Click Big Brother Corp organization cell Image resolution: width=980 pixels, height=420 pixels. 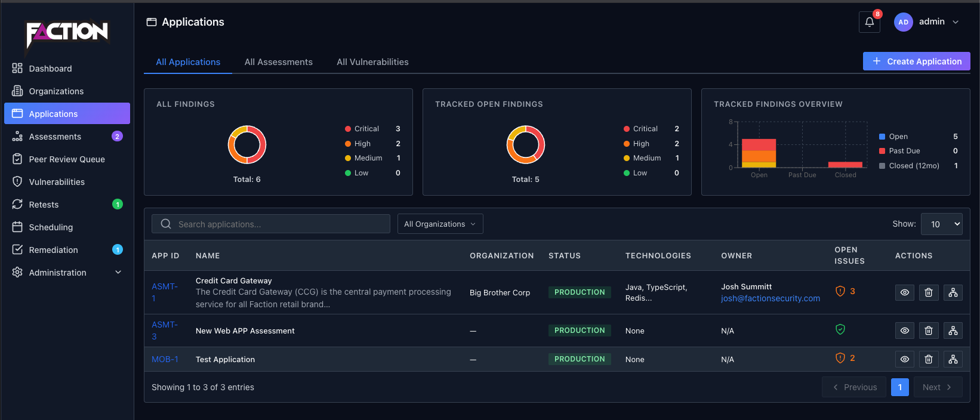500,292
